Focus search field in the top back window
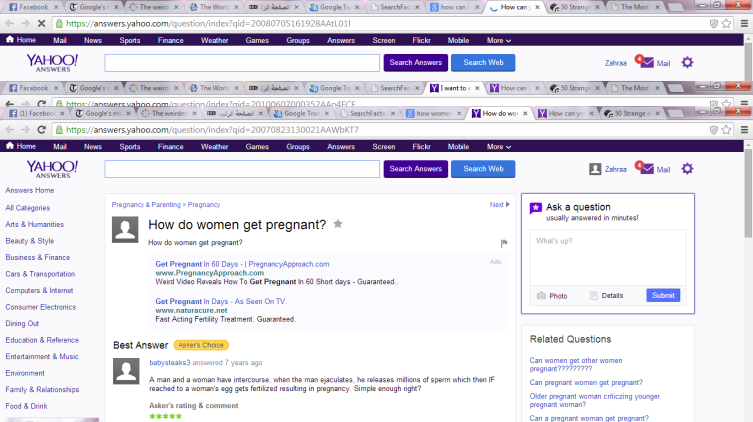The image size is (753, 422). (x=242, y=62)
